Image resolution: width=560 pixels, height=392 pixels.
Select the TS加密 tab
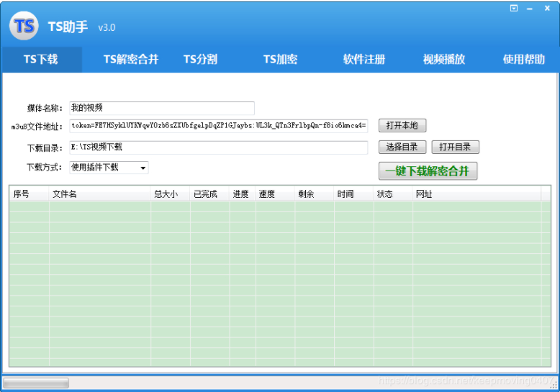click(x=280, y=60)
